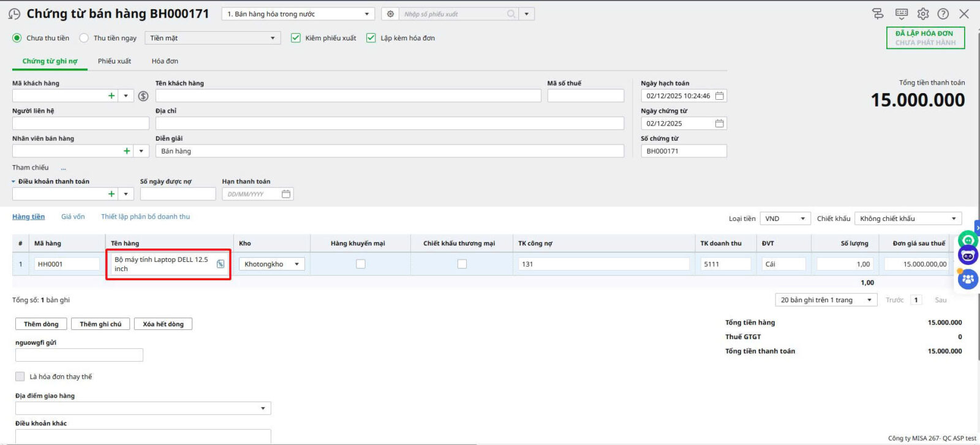
Task: Open the help question mark icon
Action: point(943,13)
